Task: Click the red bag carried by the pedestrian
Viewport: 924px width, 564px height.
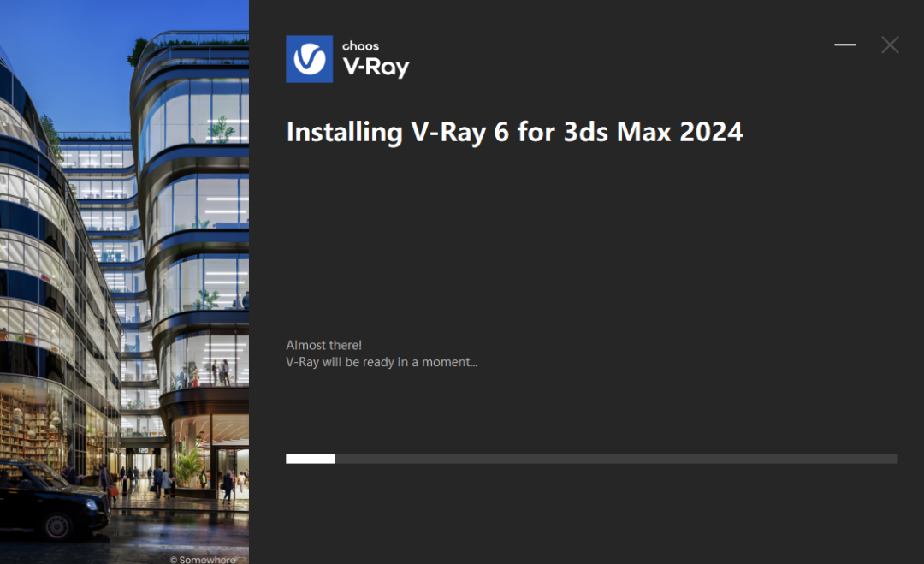Action: [113, 491]
